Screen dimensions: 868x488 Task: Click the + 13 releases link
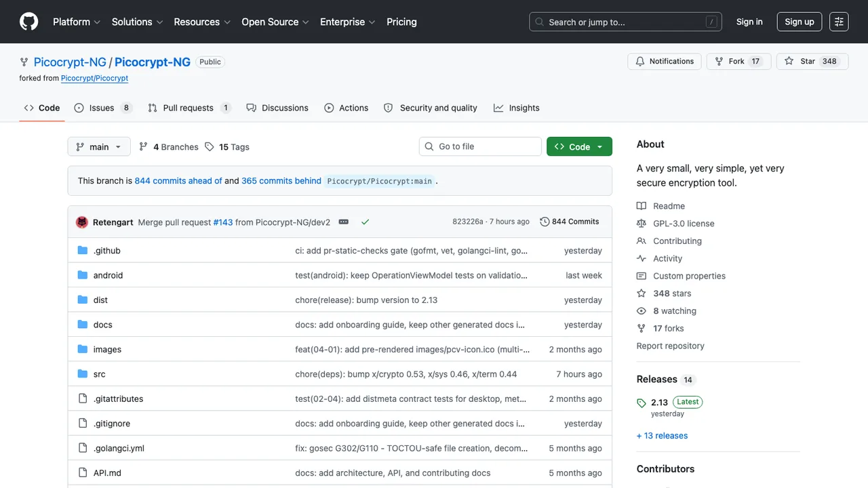[x=662, y=436]
